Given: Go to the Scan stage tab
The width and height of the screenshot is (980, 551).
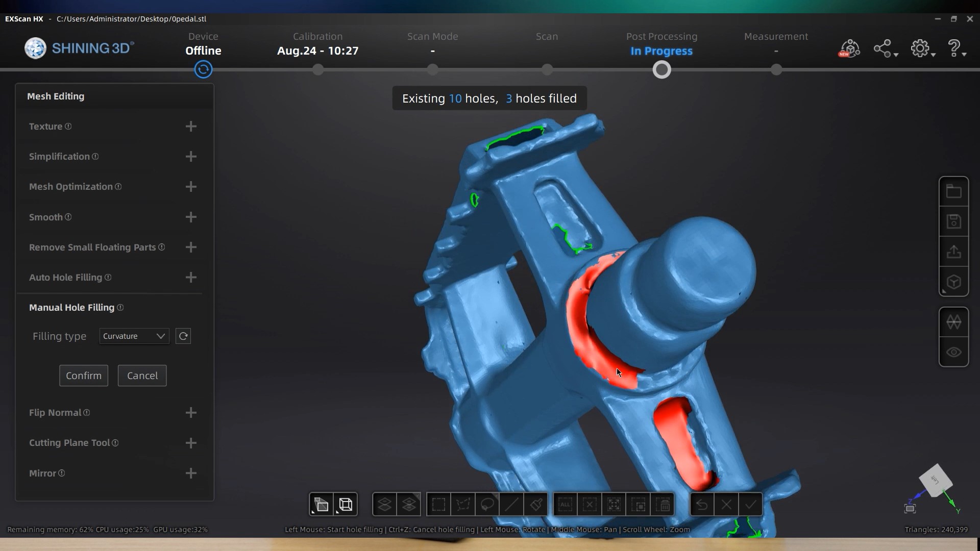Looking at the screenshot, I should coord(547,43).
